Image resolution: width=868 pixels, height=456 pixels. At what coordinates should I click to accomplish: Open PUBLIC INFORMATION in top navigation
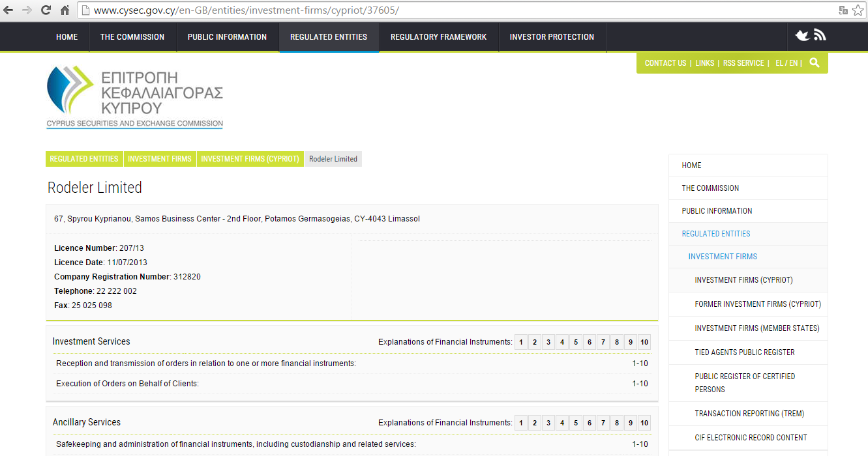227,37
